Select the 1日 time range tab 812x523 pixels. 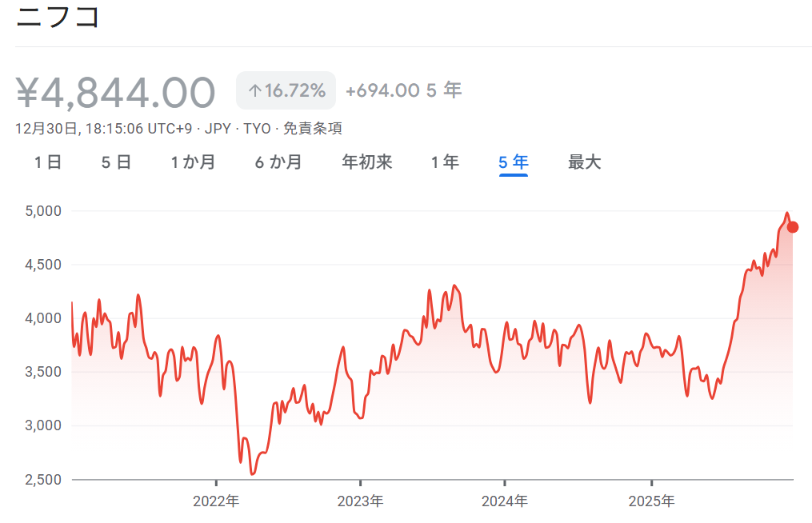click(48, 162)
